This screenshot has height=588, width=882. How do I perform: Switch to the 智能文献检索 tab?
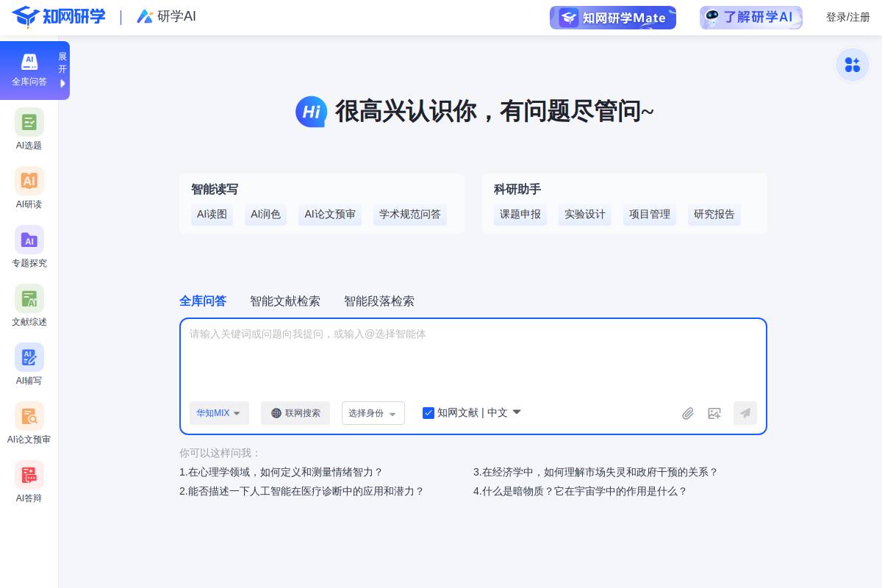[285, 301]
